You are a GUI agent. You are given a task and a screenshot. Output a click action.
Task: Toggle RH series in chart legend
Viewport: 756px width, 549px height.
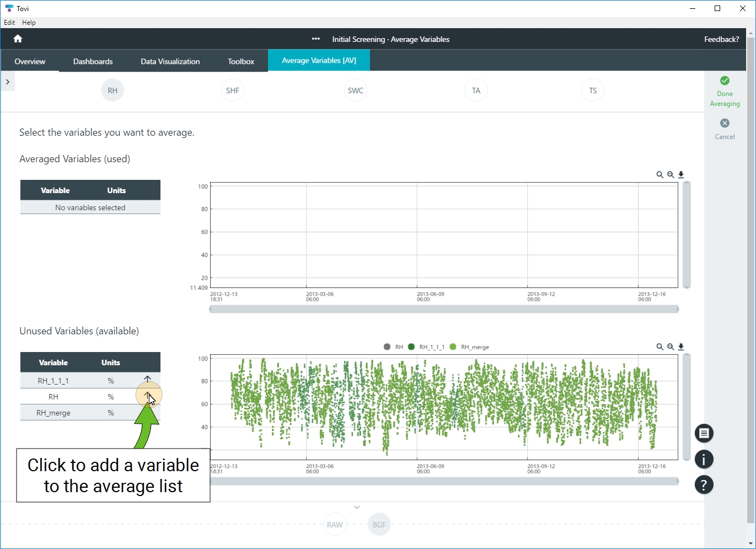point(394,347)
